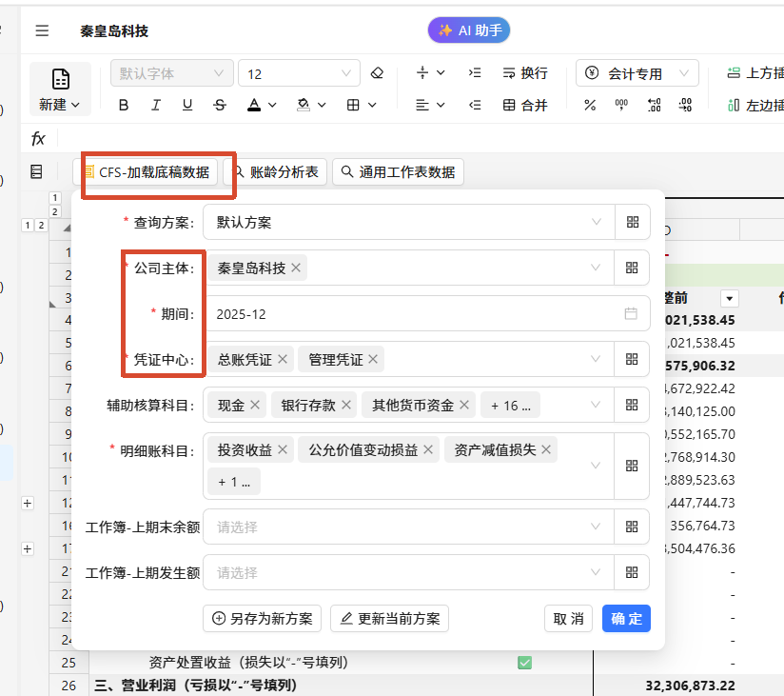Screen dimensions: 784x696
Task: Expand the 新建 dropdown
Action: tap(60, 89)
